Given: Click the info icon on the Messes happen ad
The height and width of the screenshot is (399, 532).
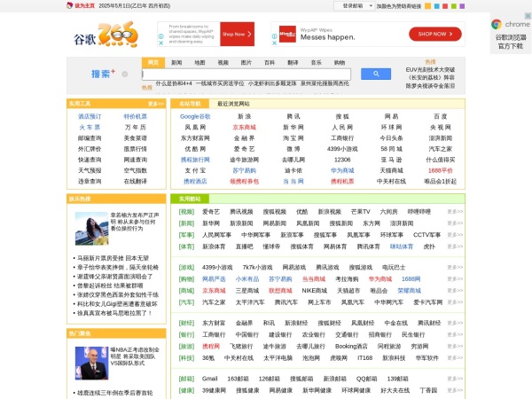Looking at the screenshot, I should pyautogui.click(x=275, y=36).
